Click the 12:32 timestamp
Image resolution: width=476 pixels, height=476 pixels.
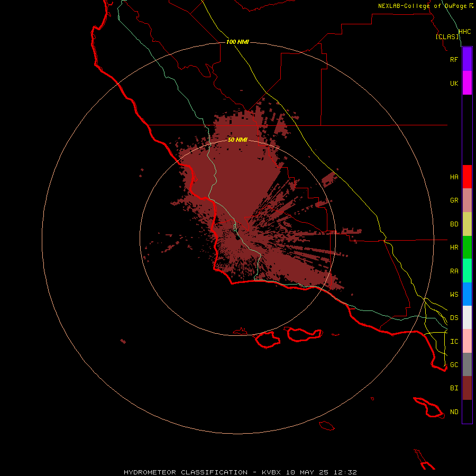(345, 472)
